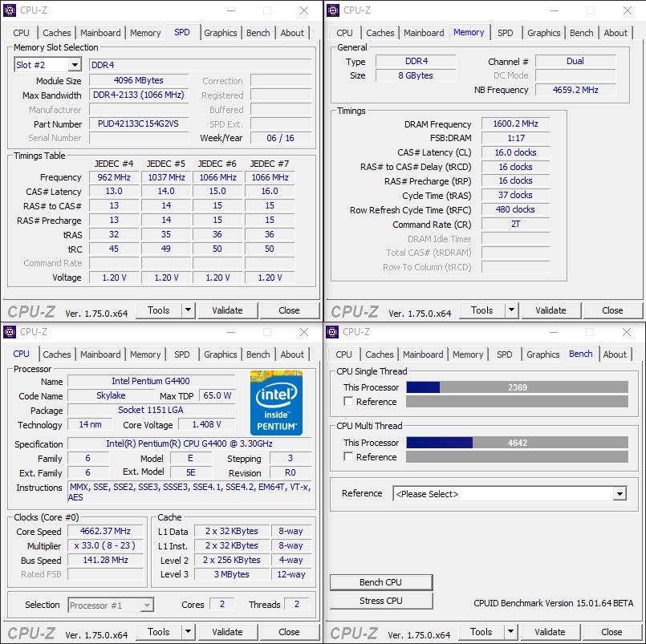Click Validate in the SPD window
The image size is (646, 644).
pos(227,310)
